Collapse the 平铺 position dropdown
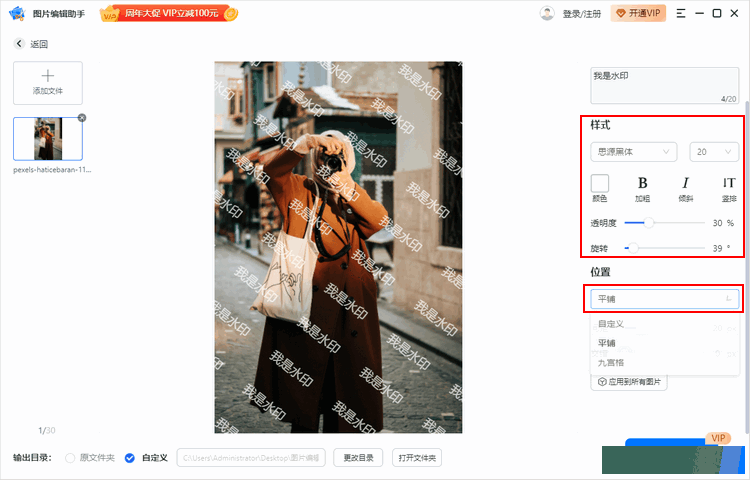The height and width of the screenshot is (480, 750). 664,299
